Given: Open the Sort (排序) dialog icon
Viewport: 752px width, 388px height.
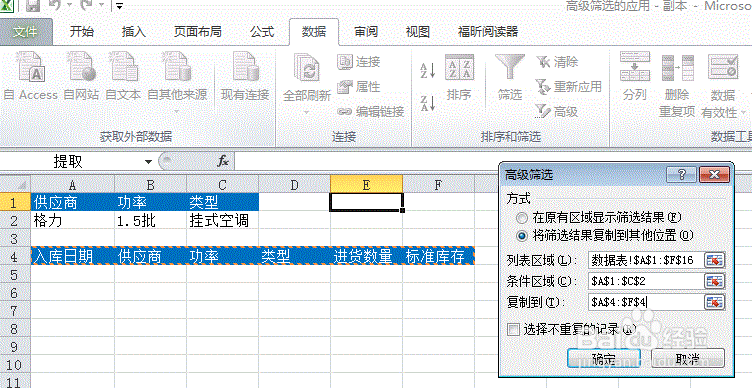Looking at the screenshot, I should pos(459,67).
